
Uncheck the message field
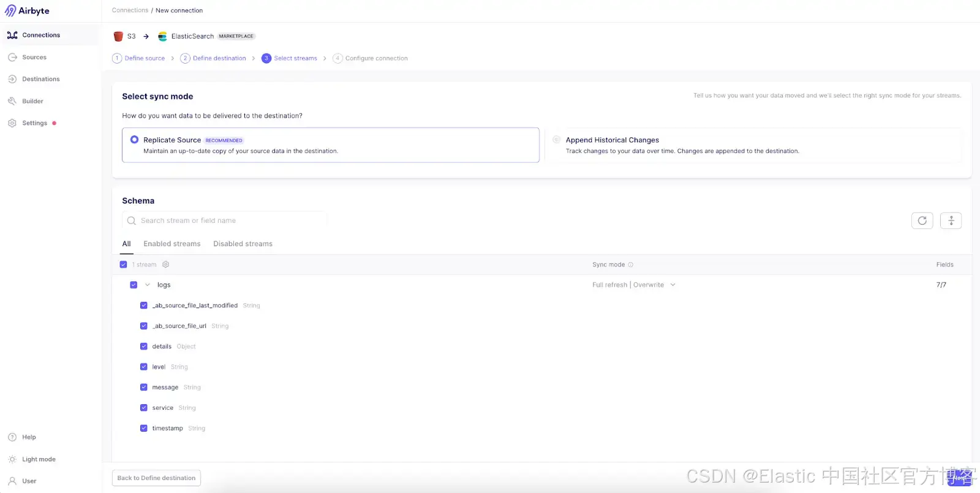144,388
